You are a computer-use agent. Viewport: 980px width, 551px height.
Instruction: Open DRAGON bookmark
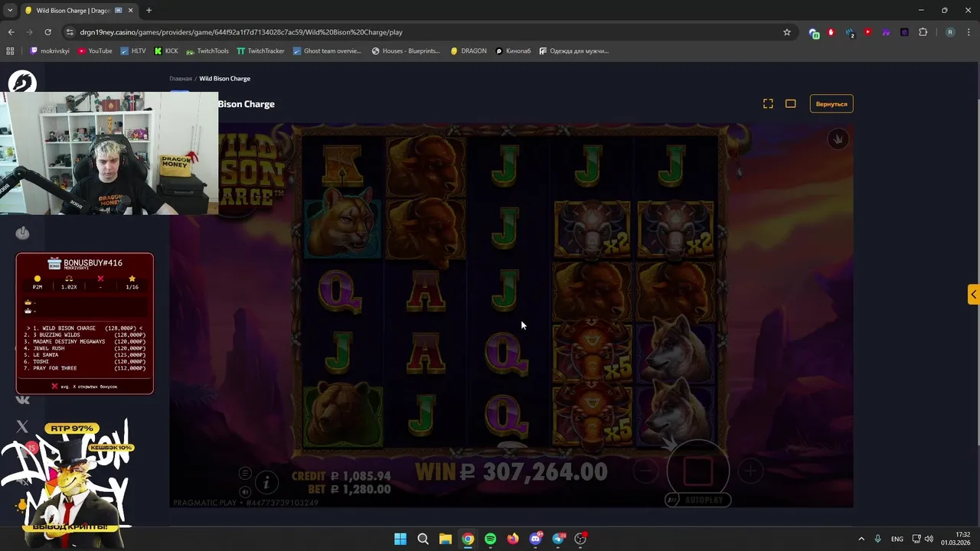469,51
